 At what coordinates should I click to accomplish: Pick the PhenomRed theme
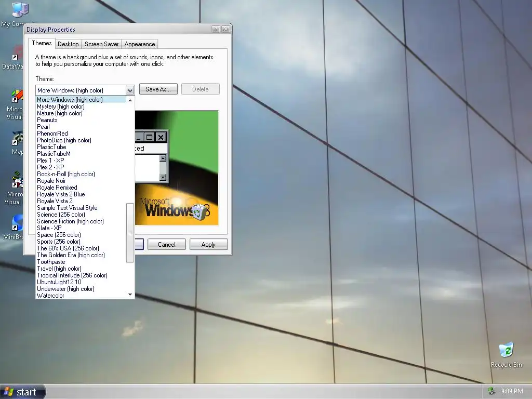click(x=81, y=134)
